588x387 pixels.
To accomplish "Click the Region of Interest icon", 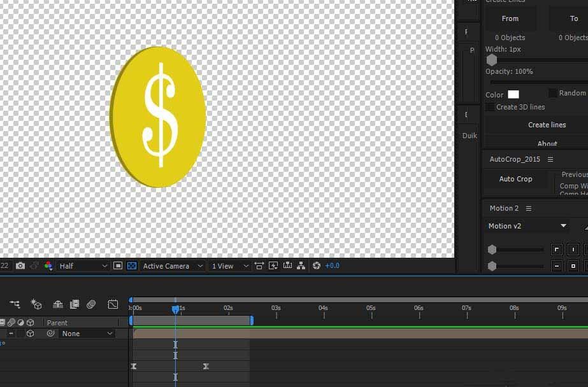I will click(118, 266).
